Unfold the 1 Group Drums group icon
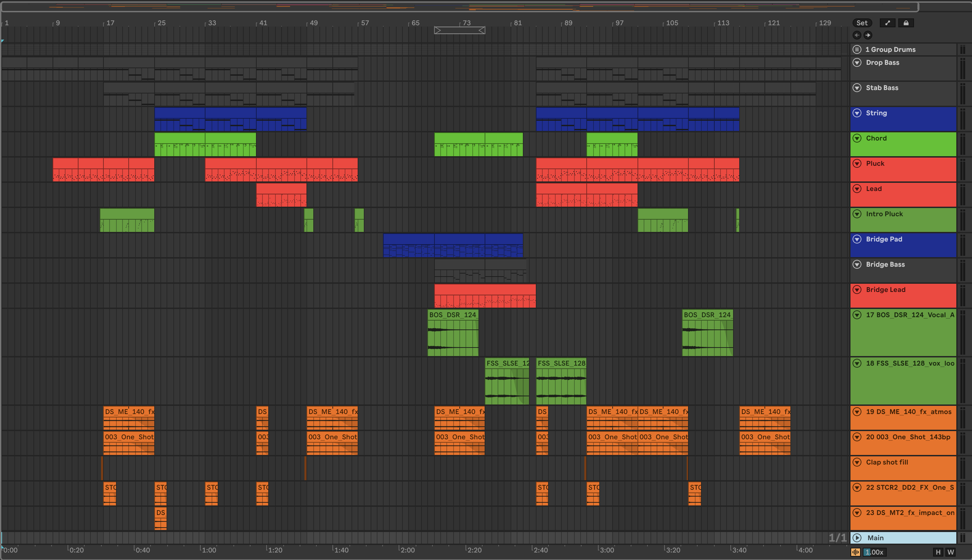 point(857,49)
